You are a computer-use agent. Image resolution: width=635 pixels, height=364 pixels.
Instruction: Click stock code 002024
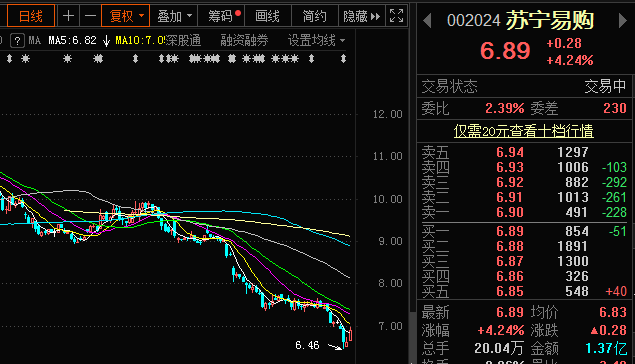[473, 20]
